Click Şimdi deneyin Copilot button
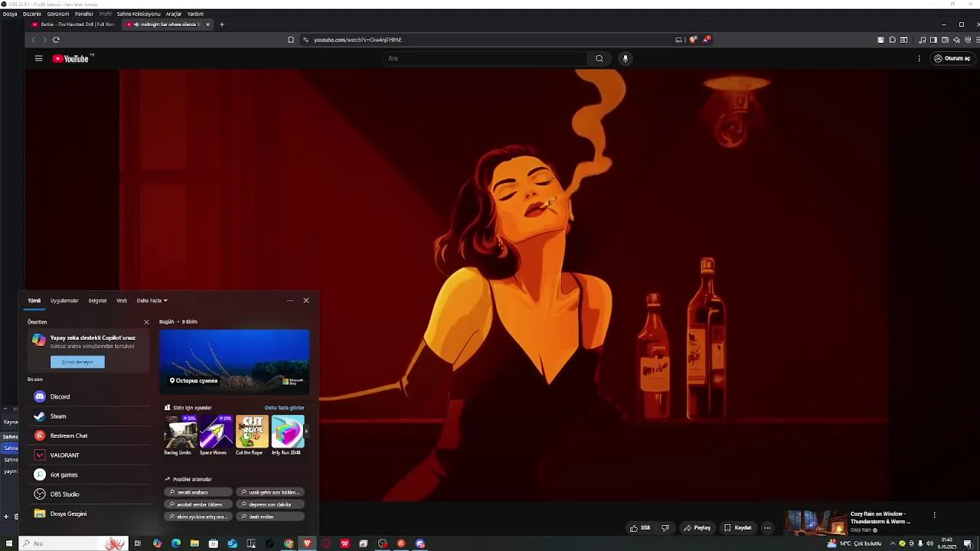Viewport: 980px width, 551px height. tap(77, 362)
